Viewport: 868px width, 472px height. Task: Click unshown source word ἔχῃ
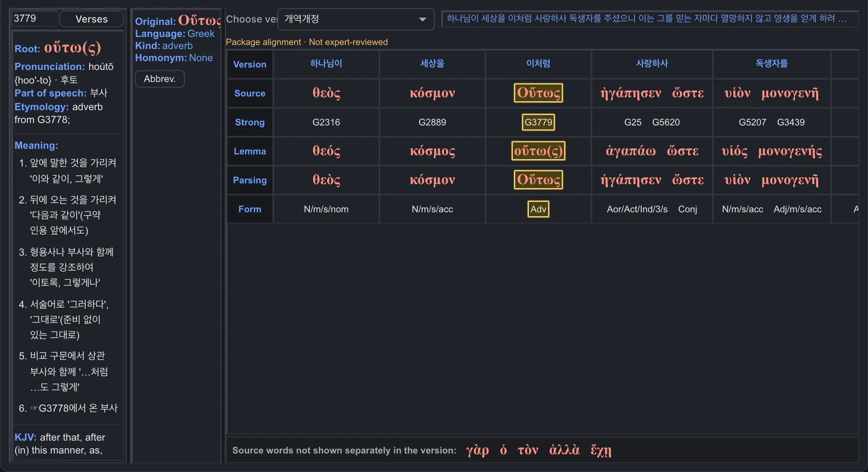point(601,450)
